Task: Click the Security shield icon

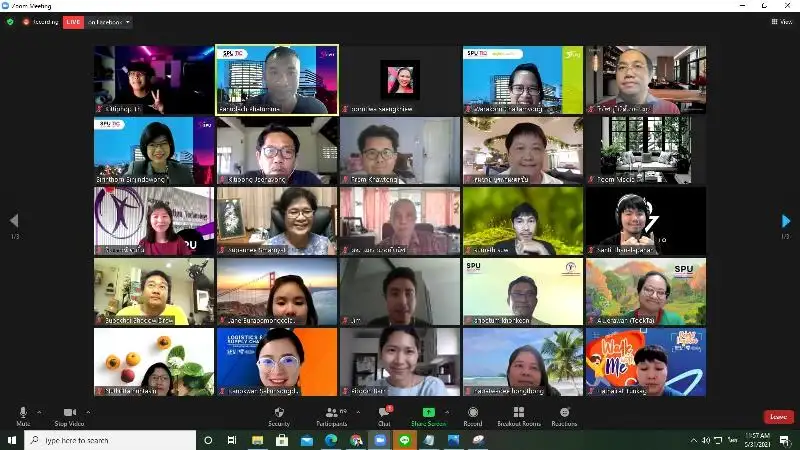Action: (279, 412)
